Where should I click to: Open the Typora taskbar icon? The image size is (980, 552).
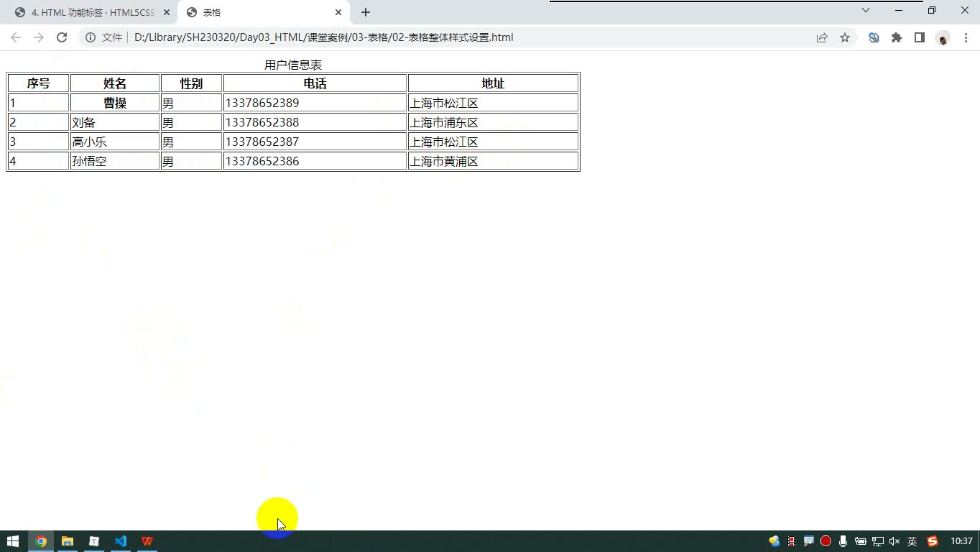click(x=94, y=541)
